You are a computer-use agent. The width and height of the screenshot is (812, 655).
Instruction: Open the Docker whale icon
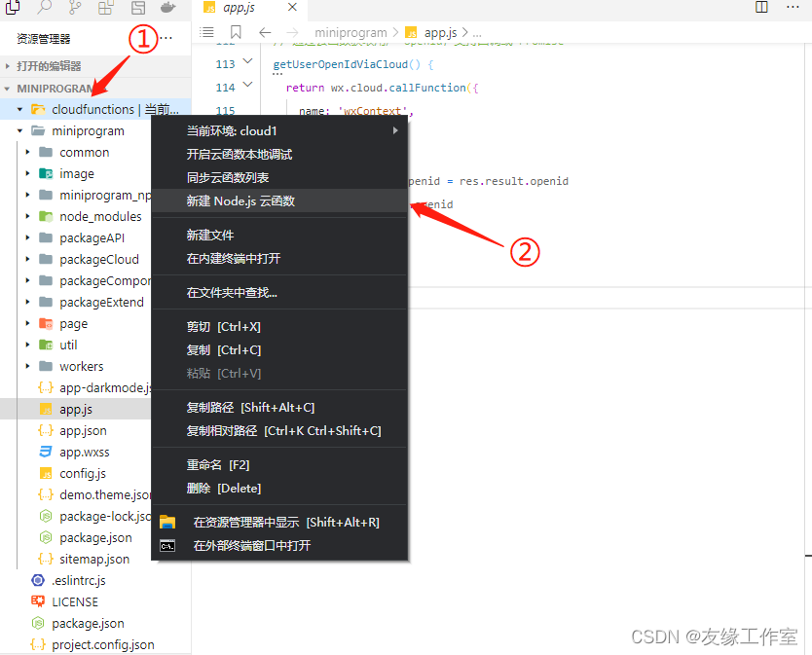click(x=168, y=7)
